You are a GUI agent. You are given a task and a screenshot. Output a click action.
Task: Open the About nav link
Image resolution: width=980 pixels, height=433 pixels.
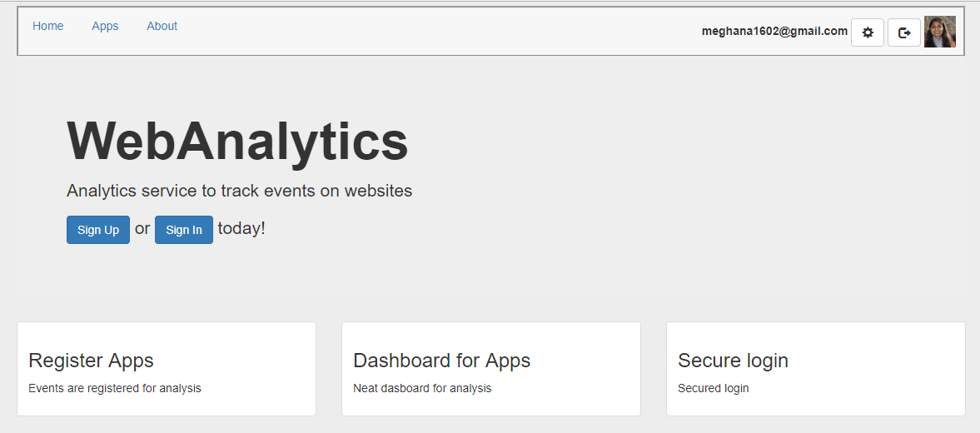(x=162, y=26)
